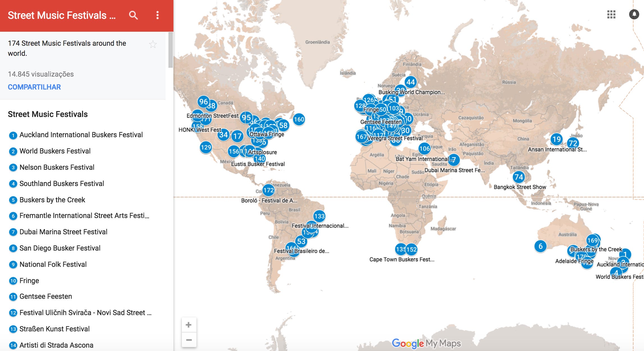
Task: Zoom out with the minus button
Action: [x=189, y=340]
